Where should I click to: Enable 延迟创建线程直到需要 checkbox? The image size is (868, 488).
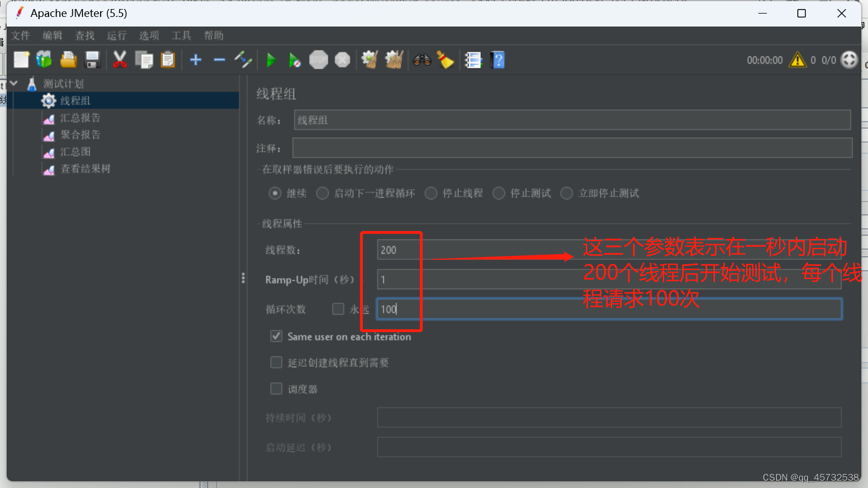point(276,362)
